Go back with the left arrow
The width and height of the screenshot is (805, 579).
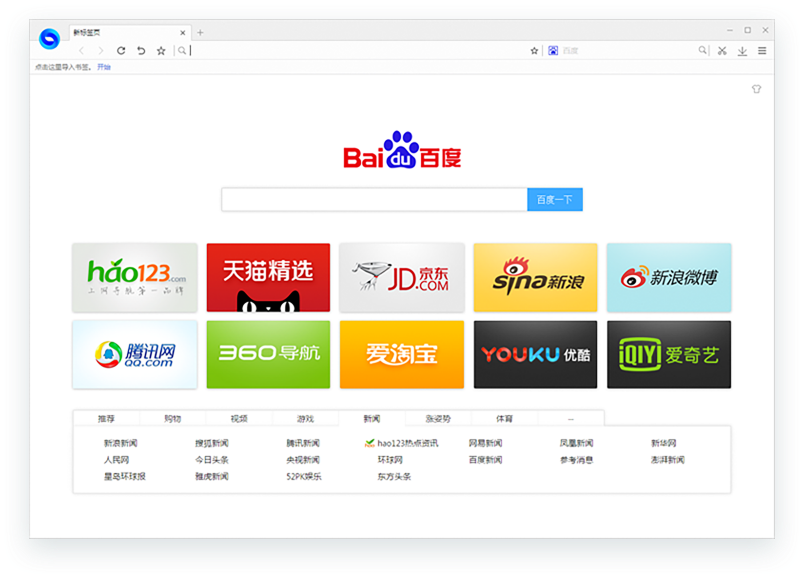81,50
